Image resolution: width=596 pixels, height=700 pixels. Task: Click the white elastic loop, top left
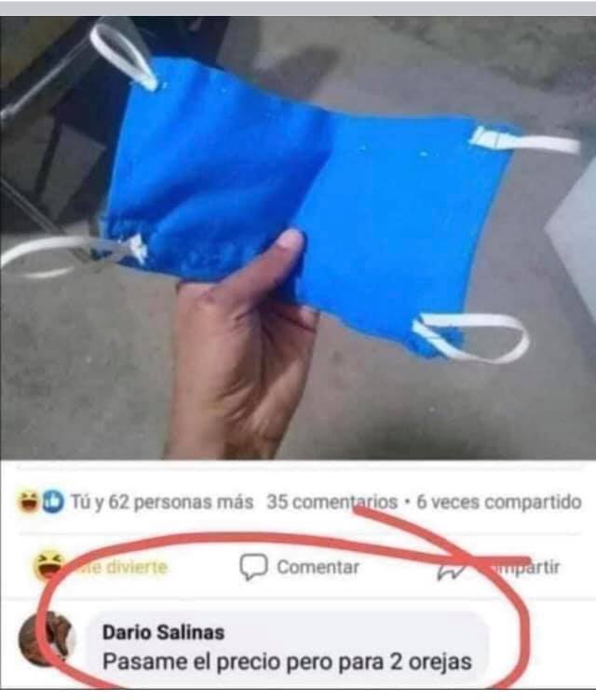click(x=123, y=54)
